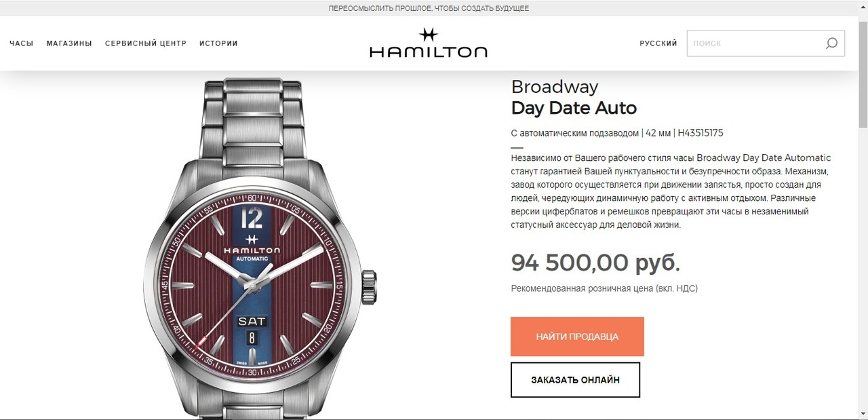Screen dimensions: 868x420
Task: Click the НАЙТИ ПРОДАВЦА button
Action: click(577, 337)
